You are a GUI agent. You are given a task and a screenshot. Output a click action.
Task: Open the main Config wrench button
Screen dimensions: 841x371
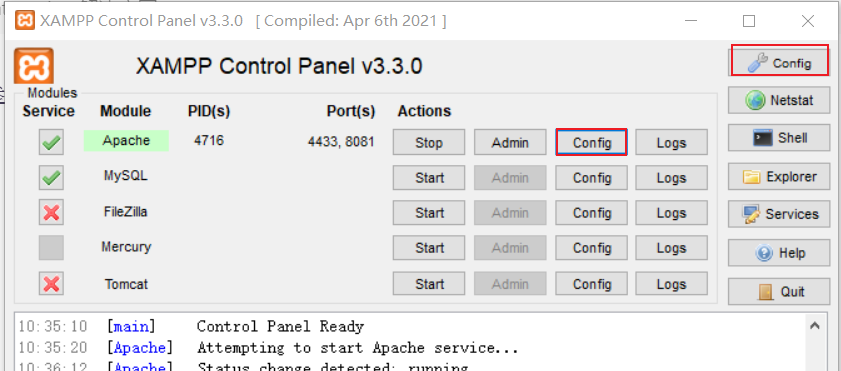tap(779, 63)
